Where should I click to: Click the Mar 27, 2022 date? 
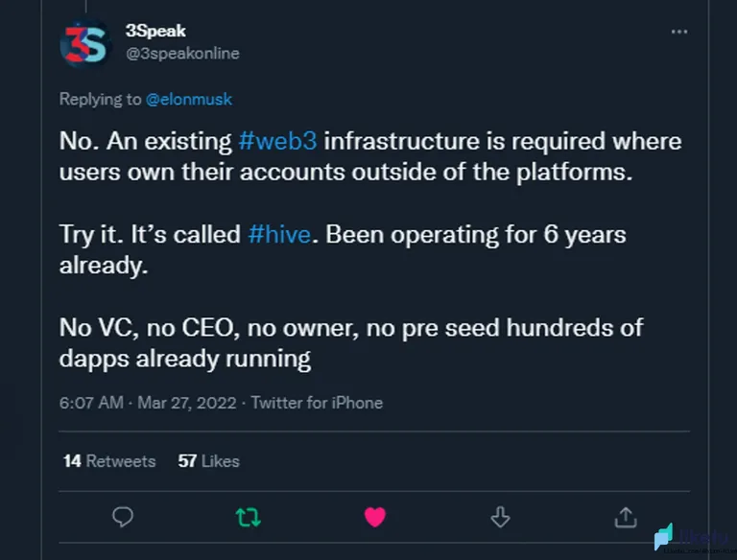click(186, 403)
